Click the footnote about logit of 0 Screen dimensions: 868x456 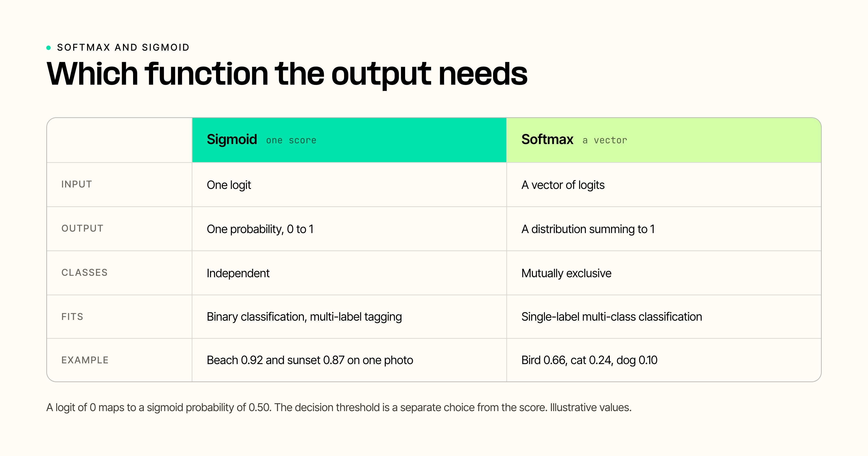(339, 408)
